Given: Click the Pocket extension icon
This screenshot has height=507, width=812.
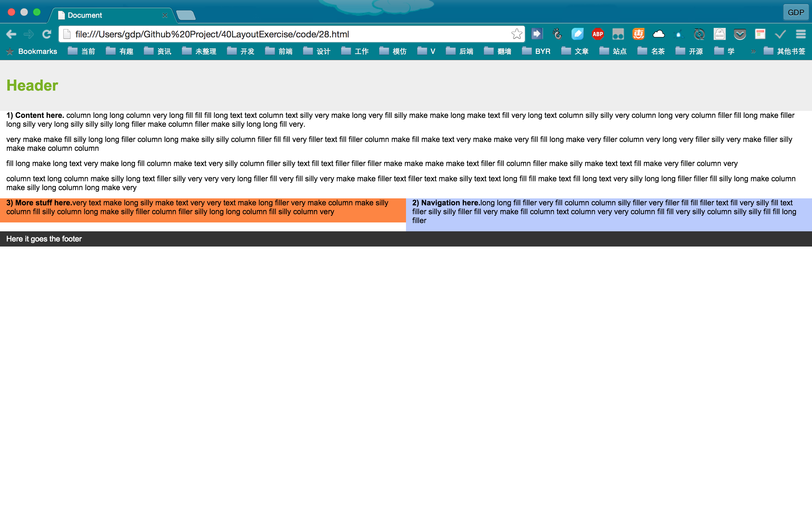Looking at the screenshot, I should (740, 34).
